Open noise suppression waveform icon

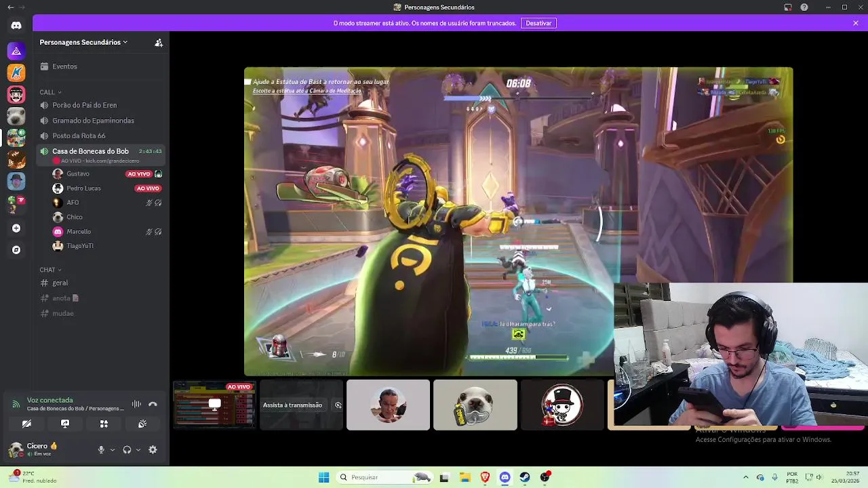136,404
